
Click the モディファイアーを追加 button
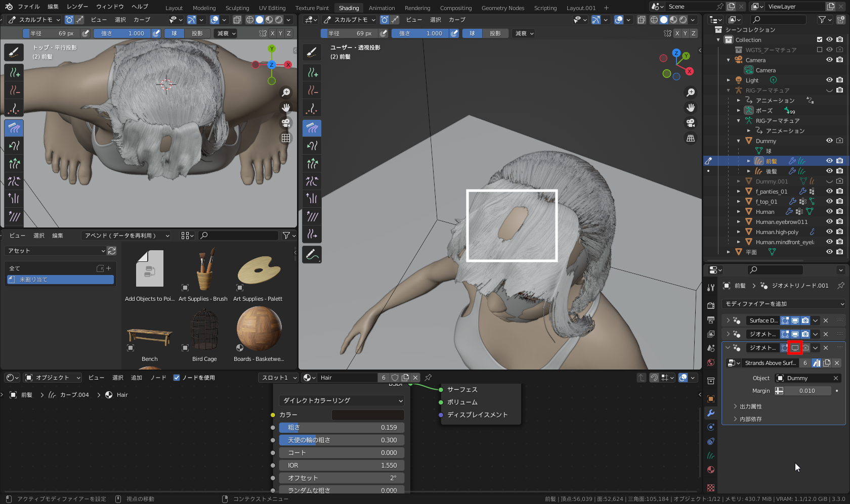783,304
